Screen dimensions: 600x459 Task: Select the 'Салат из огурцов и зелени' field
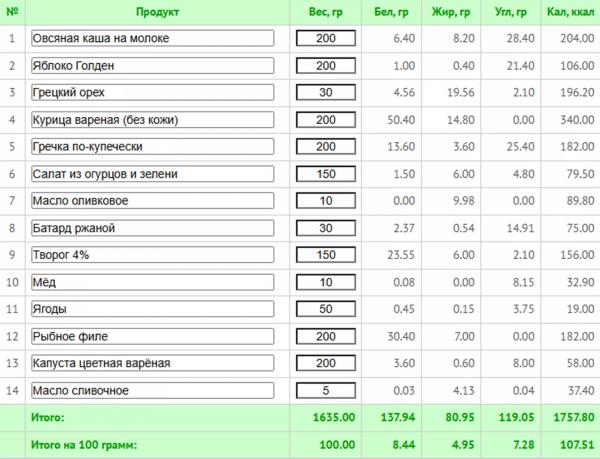(x=152, y=174)
